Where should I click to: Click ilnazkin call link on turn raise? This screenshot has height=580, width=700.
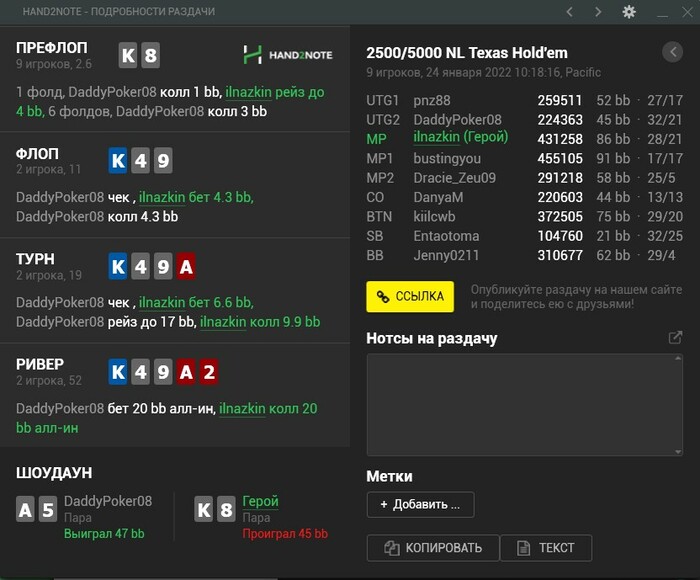(x=223, y=322)
